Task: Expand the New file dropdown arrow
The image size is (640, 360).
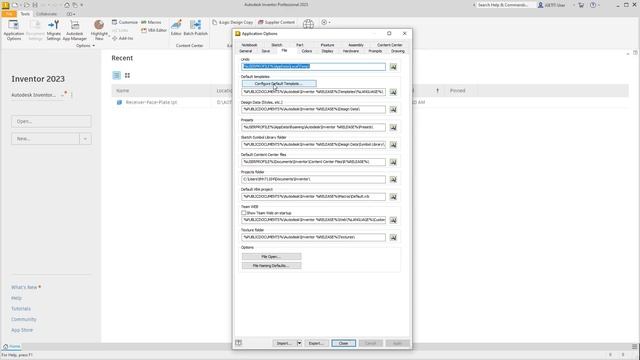Action: point(85,139)
